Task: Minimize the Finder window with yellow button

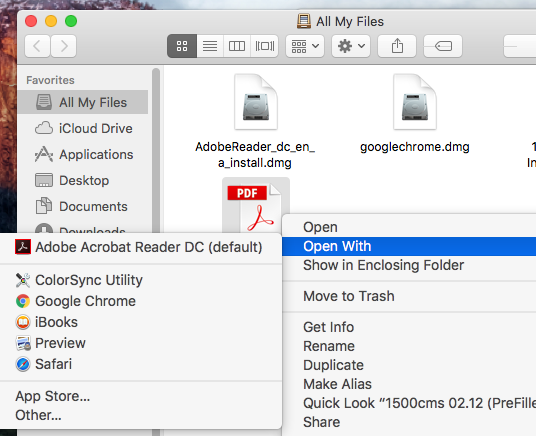Action: pos(51,21)
